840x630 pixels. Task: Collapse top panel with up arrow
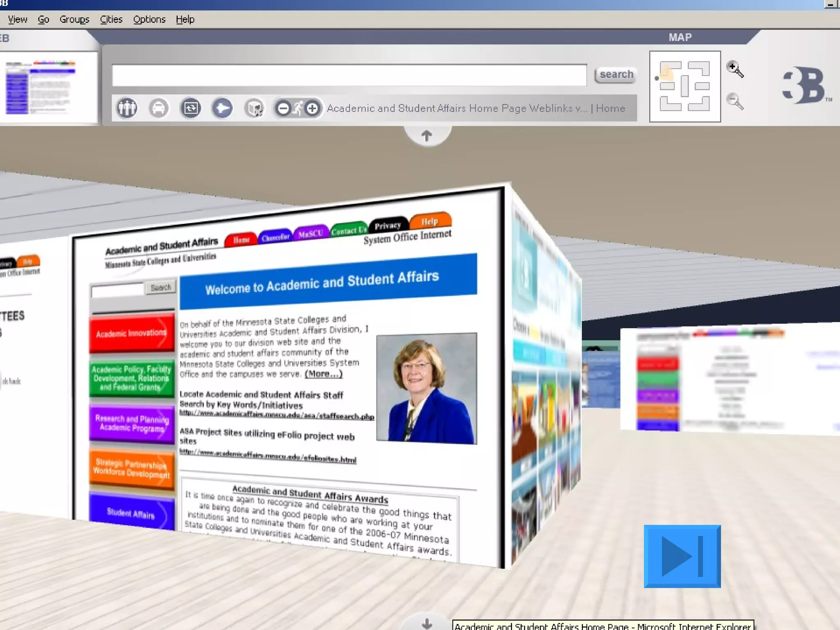427,135
